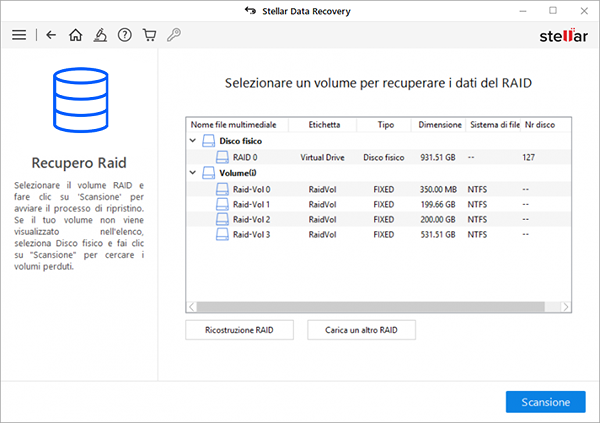Open help via the question mark icon
The height and width of the screenshot is (423, 600).
click(125, 35)
